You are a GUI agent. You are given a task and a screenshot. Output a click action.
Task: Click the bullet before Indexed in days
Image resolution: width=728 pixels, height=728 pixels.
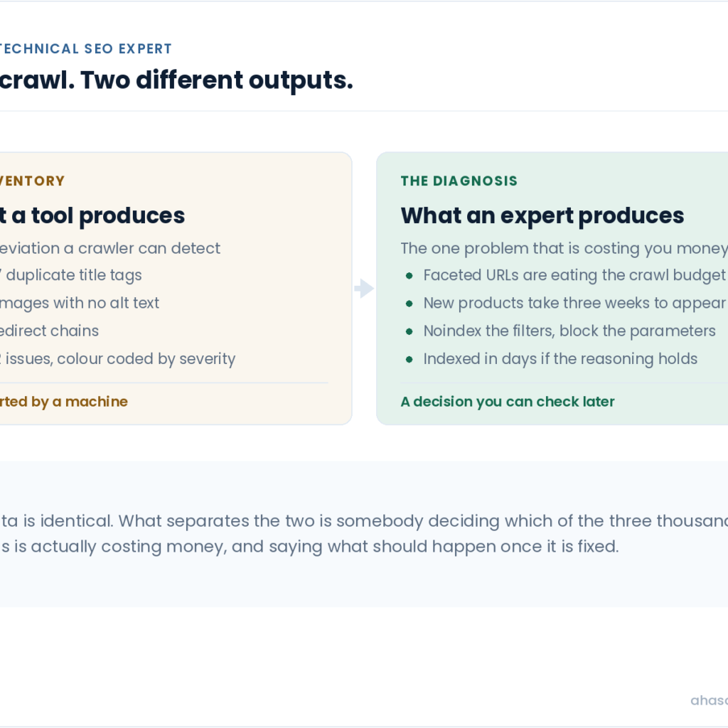(x=409, y=359)
